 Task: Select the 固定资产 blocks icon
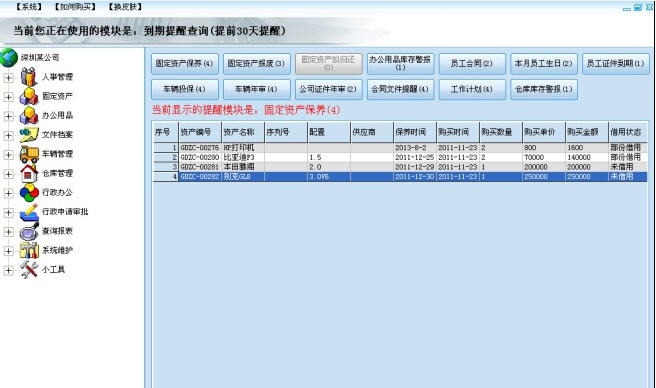[29, 96]
